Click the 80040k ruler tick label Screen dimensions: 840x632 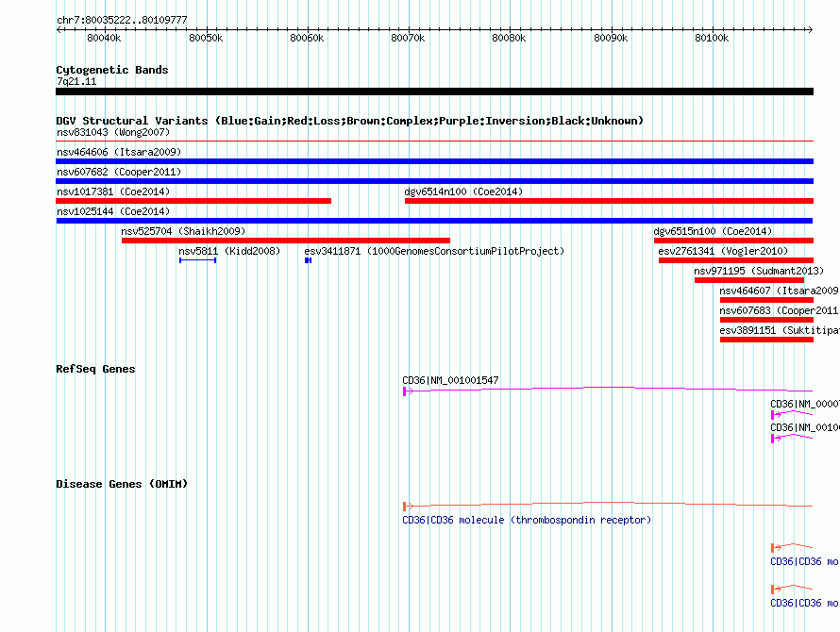coord(104,38)
